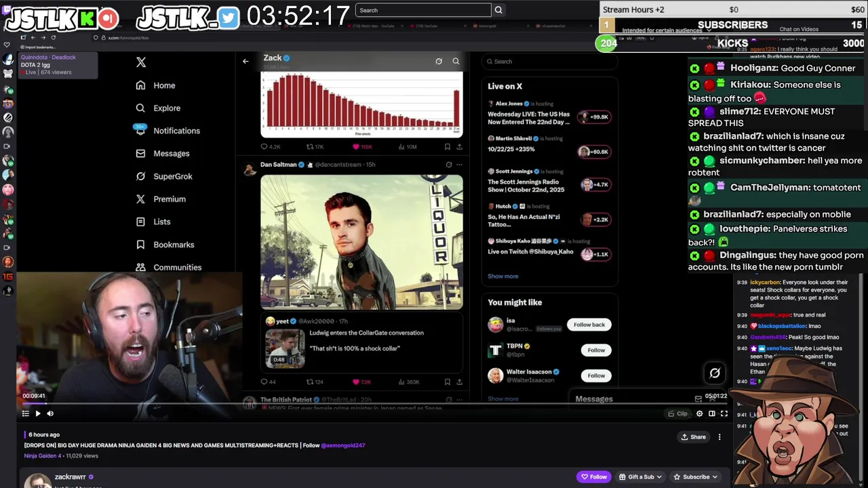Share Dan Saltman's post
Viewport: 868px width, 488px height.
[x=459, y=382]
